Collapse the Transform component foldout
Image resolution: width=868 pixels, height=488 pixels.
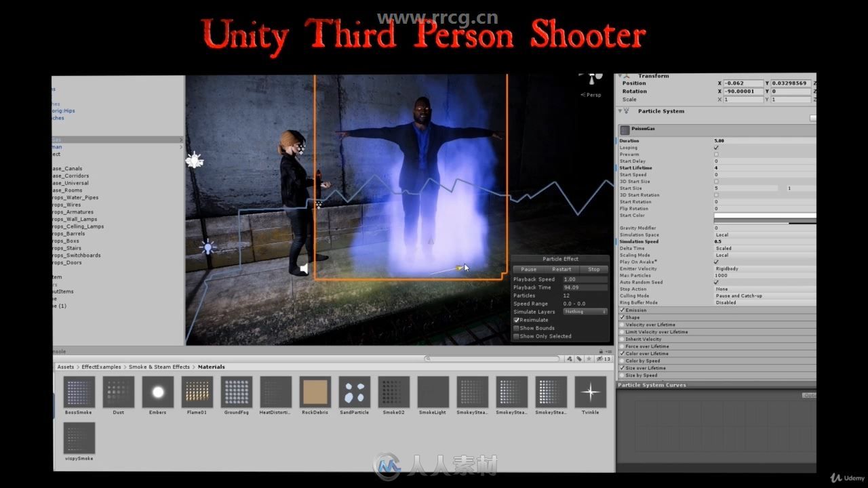[619, 76]
